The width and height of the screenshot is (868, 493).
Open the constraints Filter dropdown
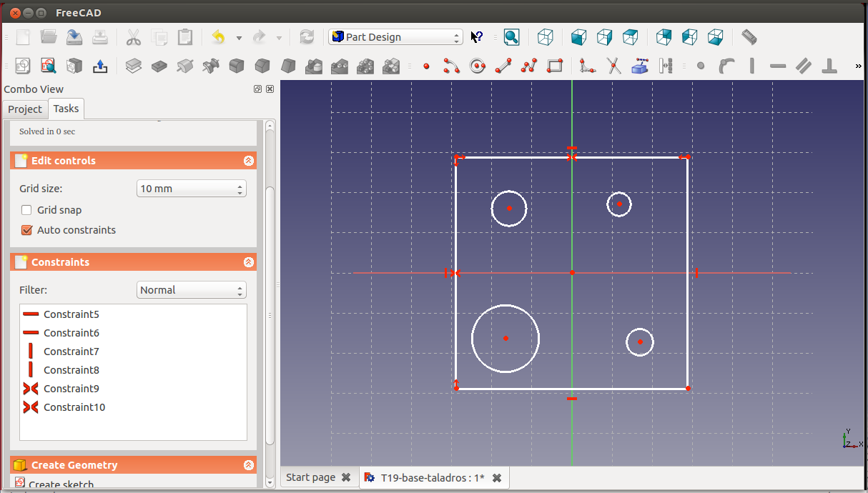coord(191,290)
